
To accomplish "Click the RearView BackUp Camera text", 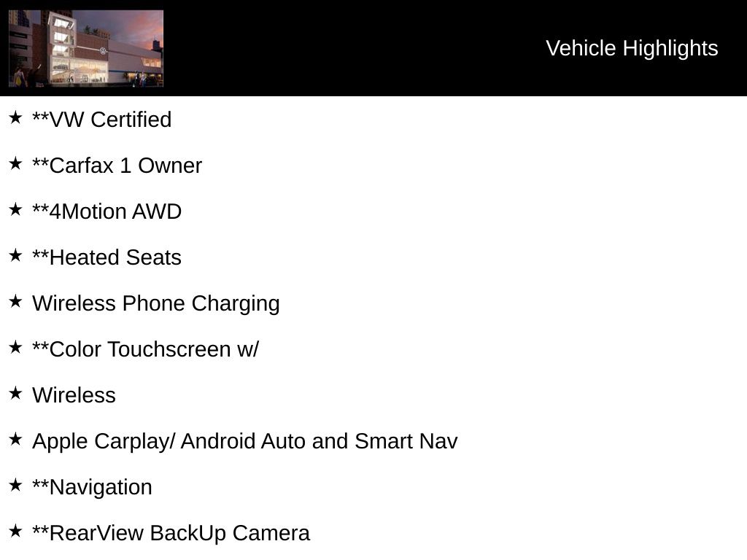I will pyautogui.click(x=171, y=533).
